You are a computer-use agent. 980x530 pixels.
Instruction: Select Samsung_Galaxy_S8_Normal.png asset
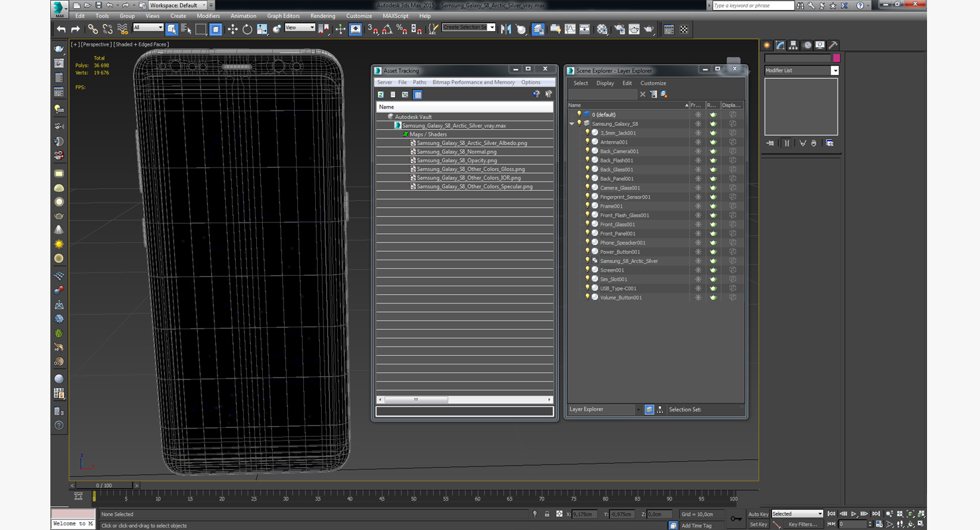[x=456, y=152]
